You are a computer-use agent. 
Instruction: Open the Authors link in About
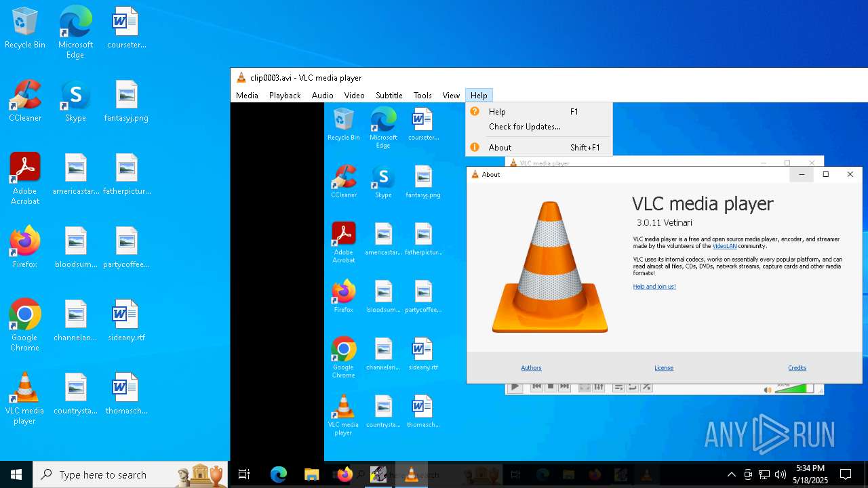pos(531,368)
